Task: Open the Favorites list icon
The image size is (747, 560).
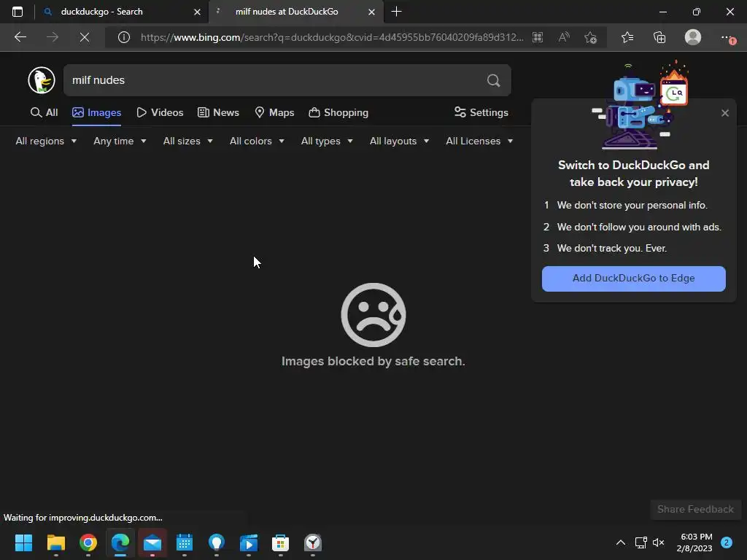Action: click(x=627, y=37)
